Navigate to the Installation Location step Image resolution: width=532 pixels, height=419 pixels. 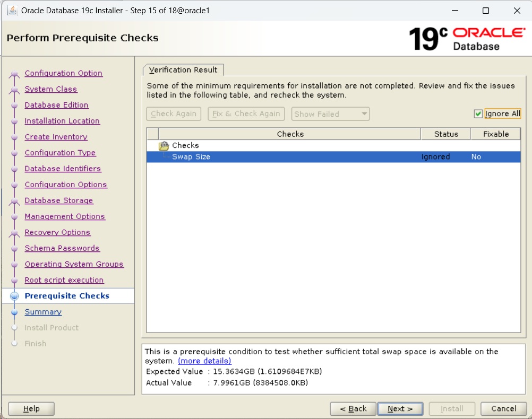coord(62,121)
